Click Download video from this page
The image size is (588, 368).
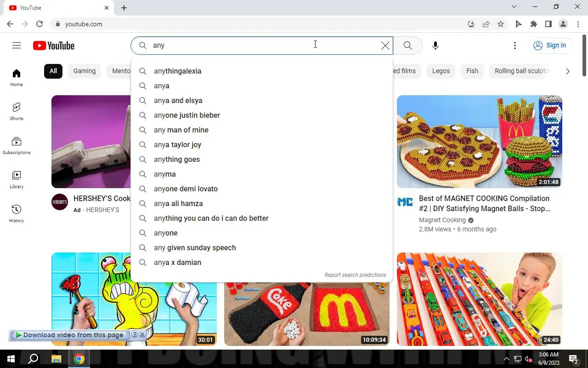click(x=69, y=335)
